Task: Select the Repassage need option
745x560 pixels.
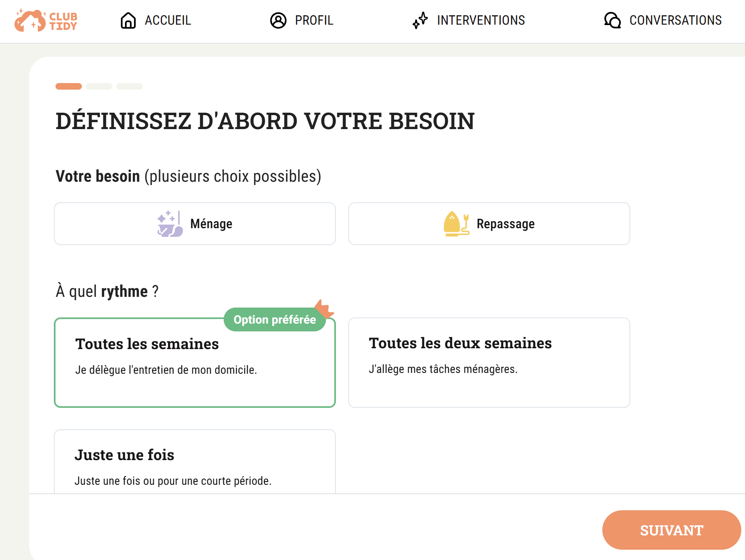Action: pos(489,224)
